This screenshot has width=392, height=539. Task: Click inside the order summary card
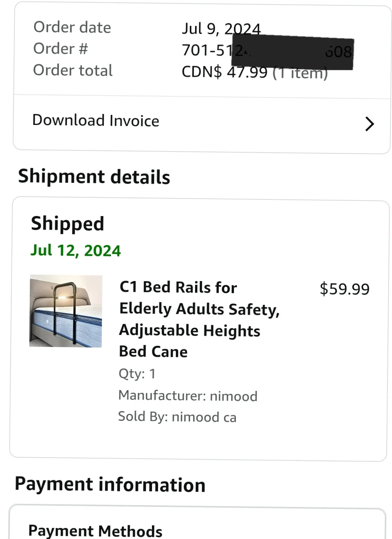pos(202,49)
